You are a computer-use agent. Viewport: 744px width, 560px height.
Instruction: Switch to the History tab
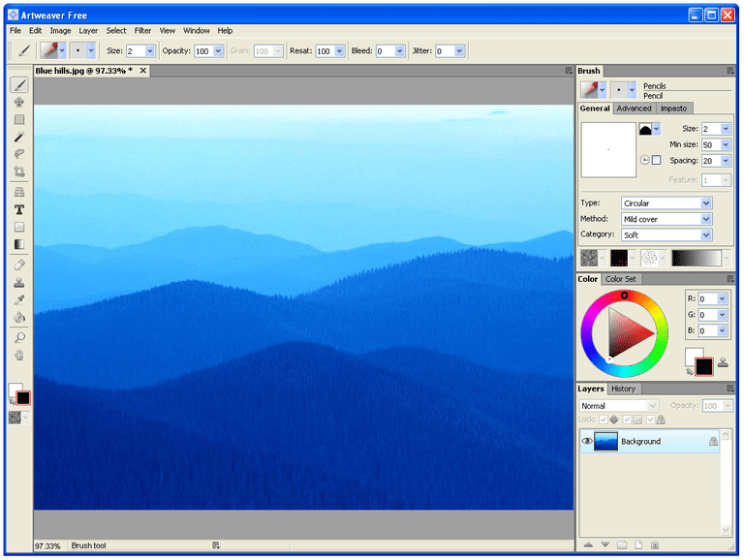(x=623, y=389)
